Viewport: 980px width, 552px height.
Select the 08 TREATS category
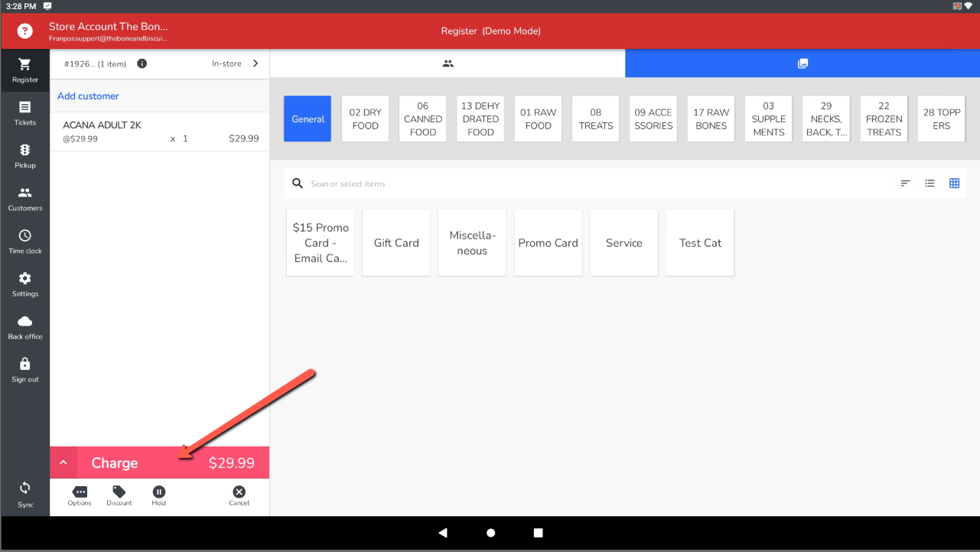tap(595, 119)
